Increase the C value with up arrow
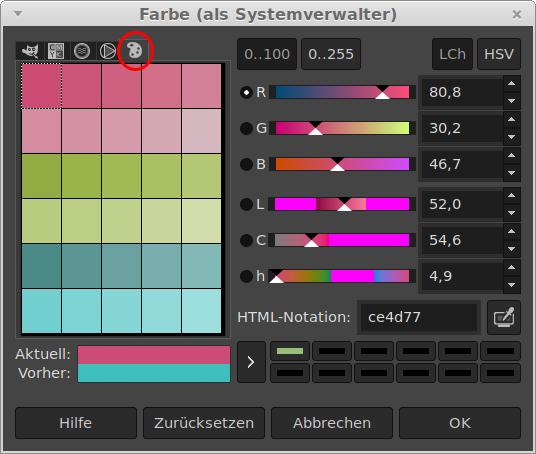Viewport: 536px width, 454px height. point(512,231)
